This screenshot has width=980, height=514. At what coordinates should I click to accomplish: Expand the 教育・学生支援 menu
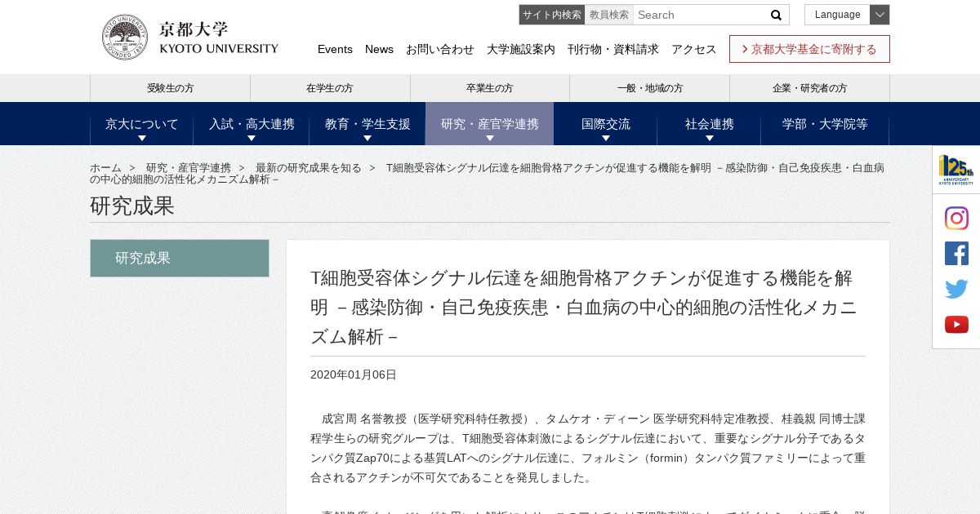pyautogui.click(x=367, y=124)
